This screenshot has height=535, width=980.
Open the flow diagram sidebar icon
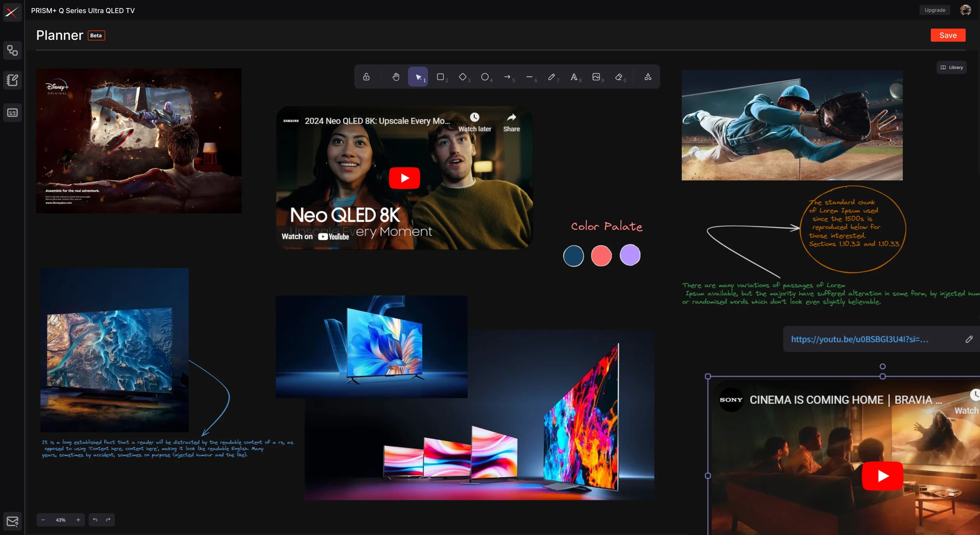(x=12, y=50)
